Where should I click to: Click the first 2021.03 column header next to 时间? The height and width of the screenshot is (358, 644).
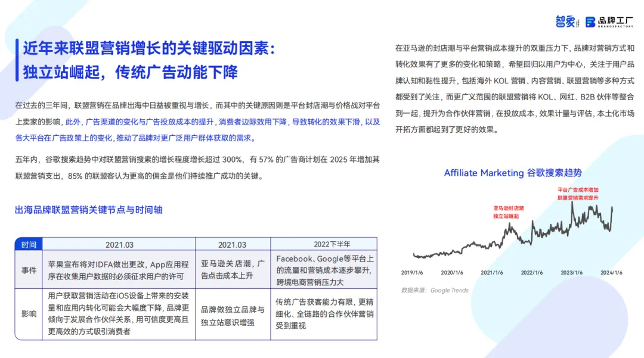119,244
